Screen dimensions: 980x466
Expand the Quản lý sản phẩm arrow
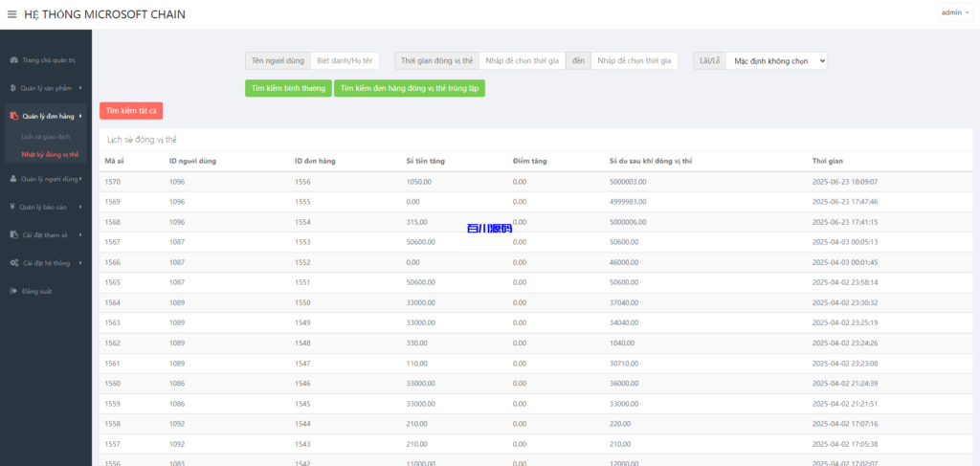coord(80,88)
